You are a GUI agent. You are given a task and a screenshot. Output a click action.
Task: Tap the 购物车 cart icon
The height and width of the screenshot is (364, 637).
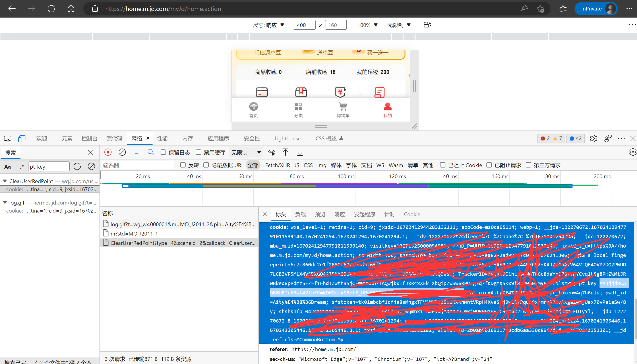coord(343,110)
